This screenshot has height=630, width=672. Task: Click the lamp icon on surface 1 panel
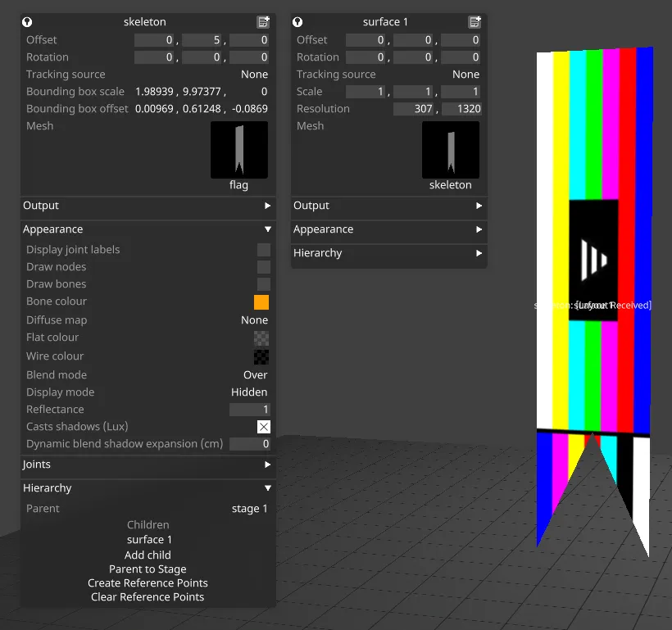pos(297,21)
